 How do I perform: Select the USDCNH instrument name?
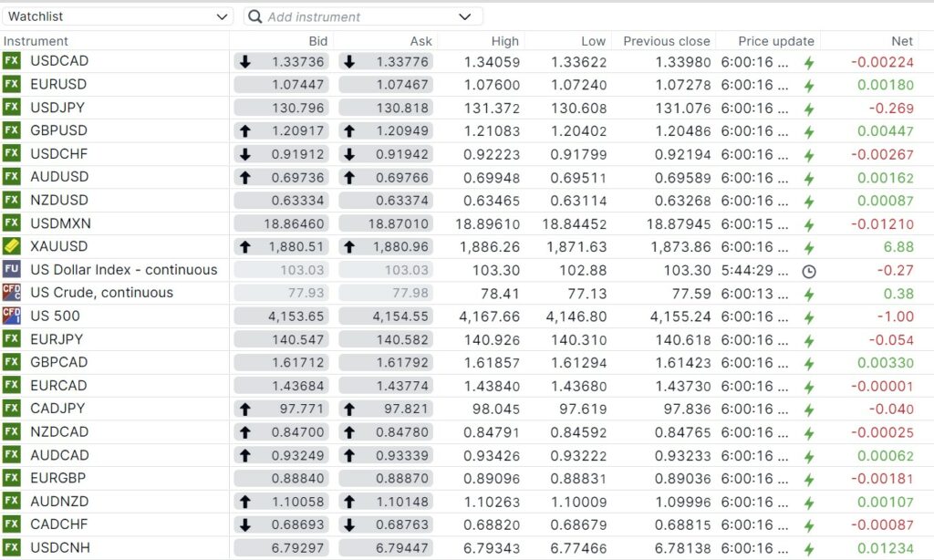point(59,547)
